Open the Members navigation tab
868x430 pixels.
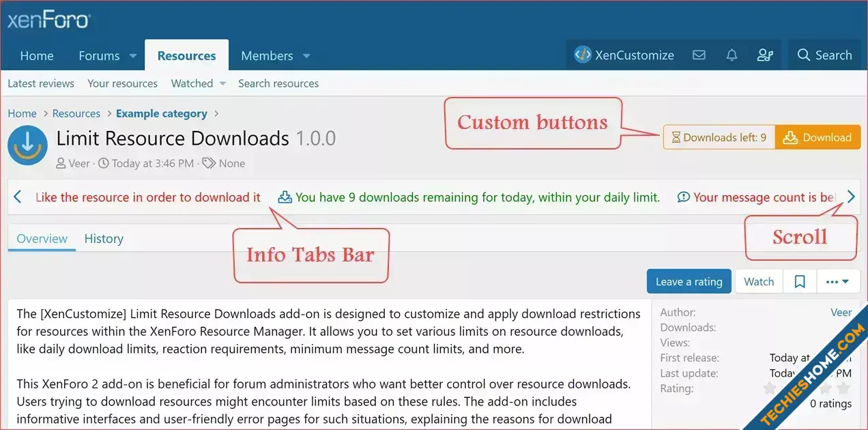(x=267, y=55)
